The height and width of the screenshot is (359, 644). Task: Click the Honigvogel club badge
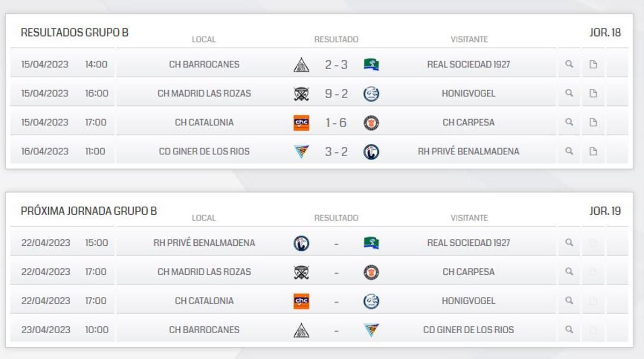tap(371, 93)
